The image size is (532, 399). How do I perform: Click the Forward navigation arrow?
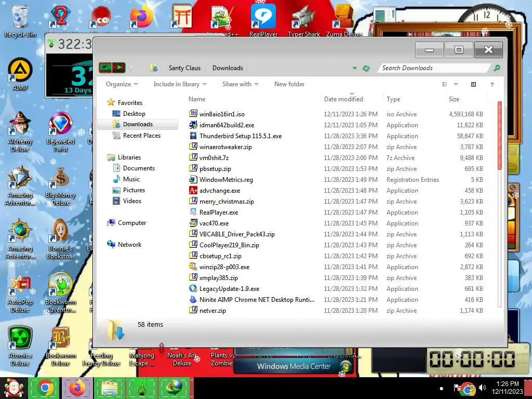119,68
